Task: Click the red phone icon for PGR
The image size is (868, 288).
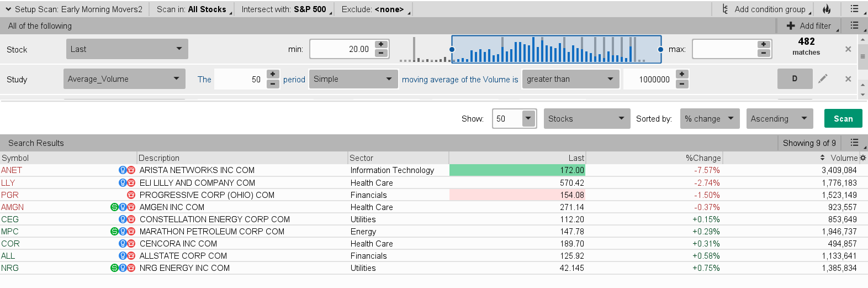Action: (x=131, y=195)
